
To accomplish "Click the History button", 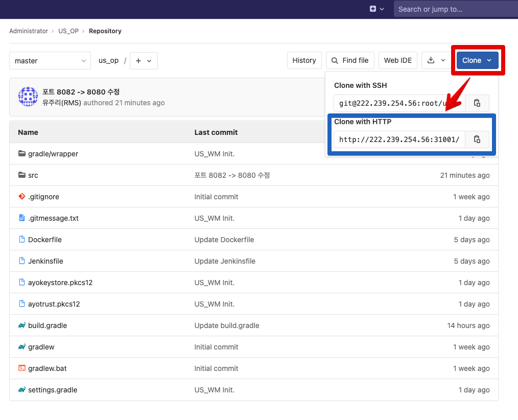I will pos(304,60).
